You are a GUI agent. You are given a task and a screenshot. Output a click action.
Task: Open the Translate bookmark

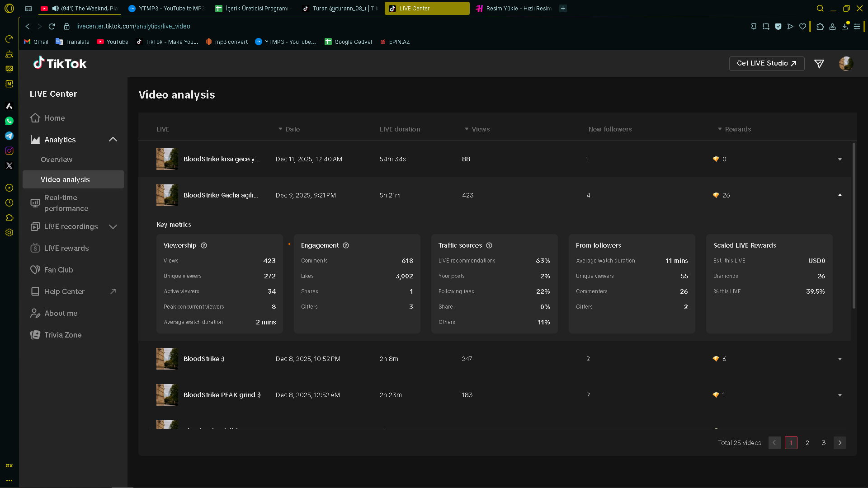click(72, 42)
